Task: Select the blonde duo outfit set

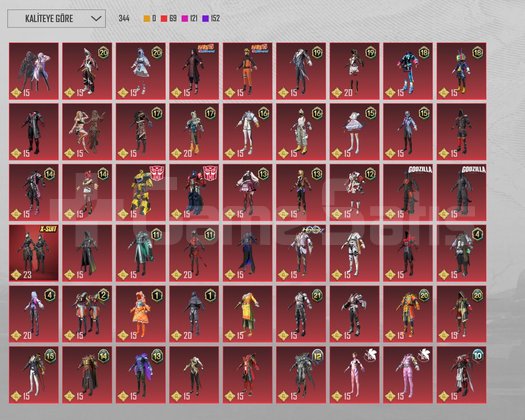Action: coord(87,132)
